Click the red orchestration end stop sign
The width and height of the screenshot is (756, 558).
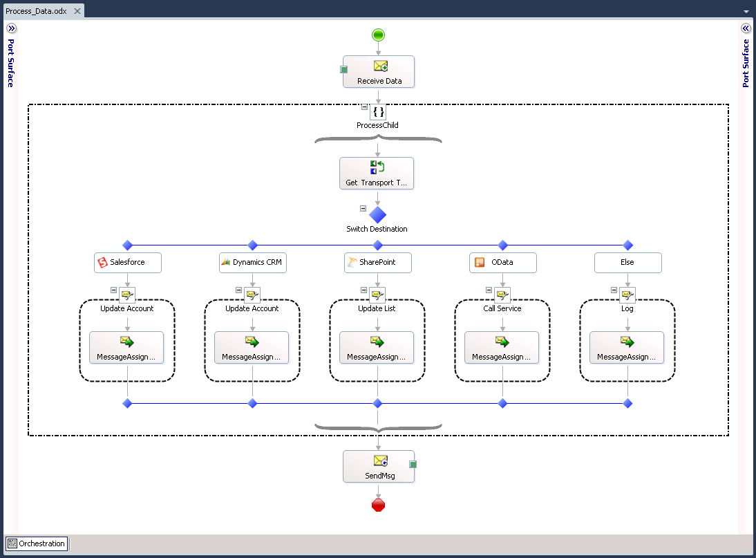tap(378, 505)
